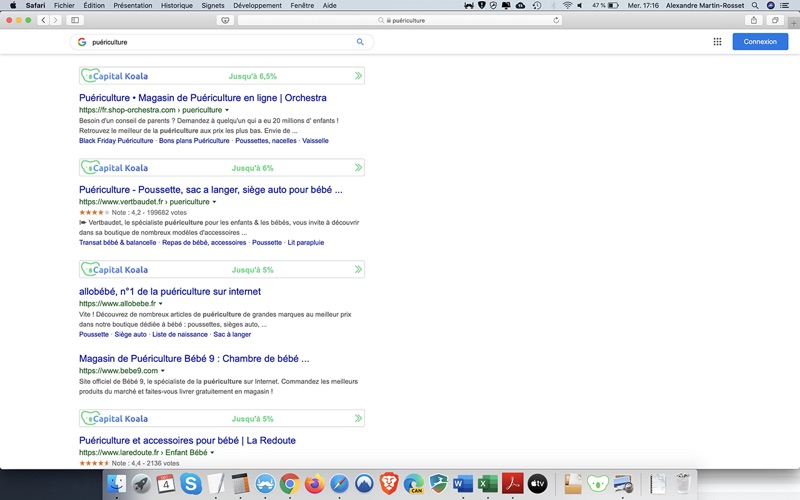This screenshot has width=800, height=500.
Task: Expand dropdown arrow beside bebe9.com URL
Action: pos(163,371)
